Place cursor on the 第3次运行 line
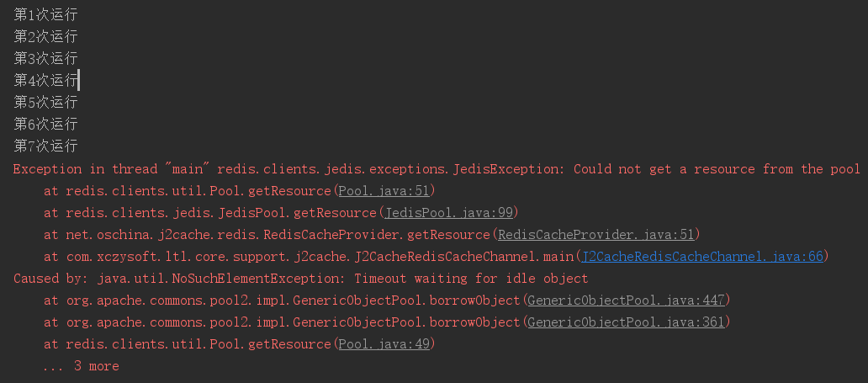The width and height of the screenshot is (868, 383). (46, 59)
